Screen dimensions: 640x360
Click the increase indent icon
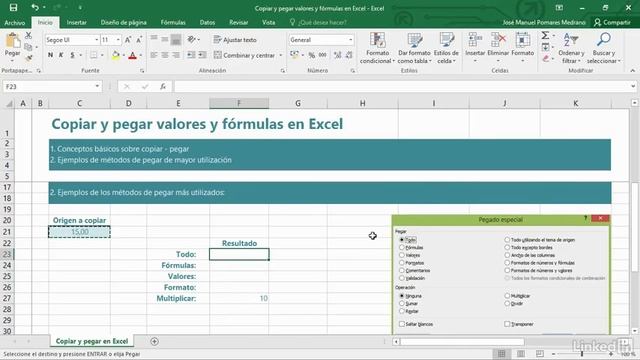pos(202,55)
